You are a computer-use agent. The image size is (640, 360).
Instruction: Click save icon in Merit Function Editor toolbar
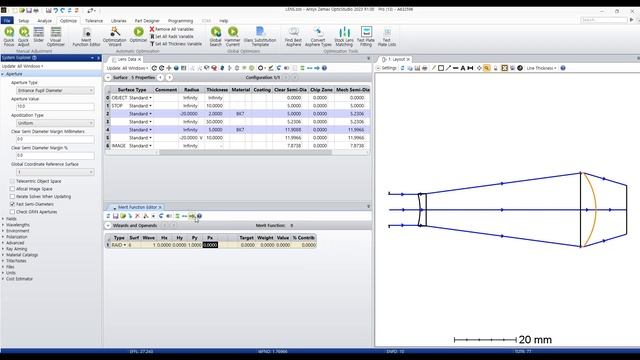click(x=116, y=216)
